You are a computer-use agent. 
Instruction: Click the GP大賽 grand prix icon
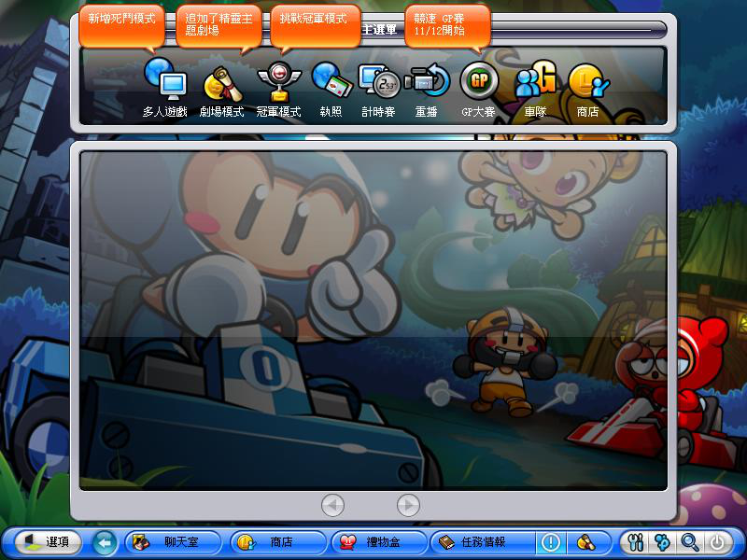coord(479,84)
